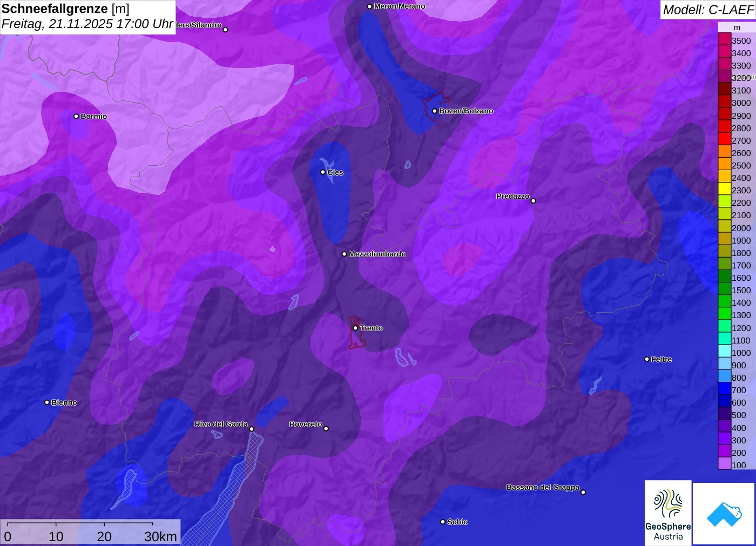Pick the 100 m light purple legend swatch
The image size is (756, 546).
725,464
